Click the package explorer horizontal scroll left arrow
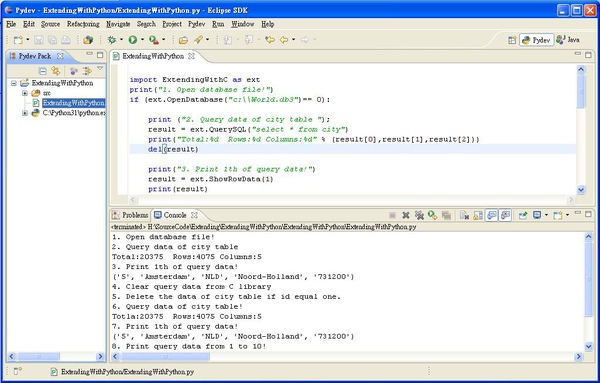Viewport: 600px width, 383px height. tap(11, 357)
